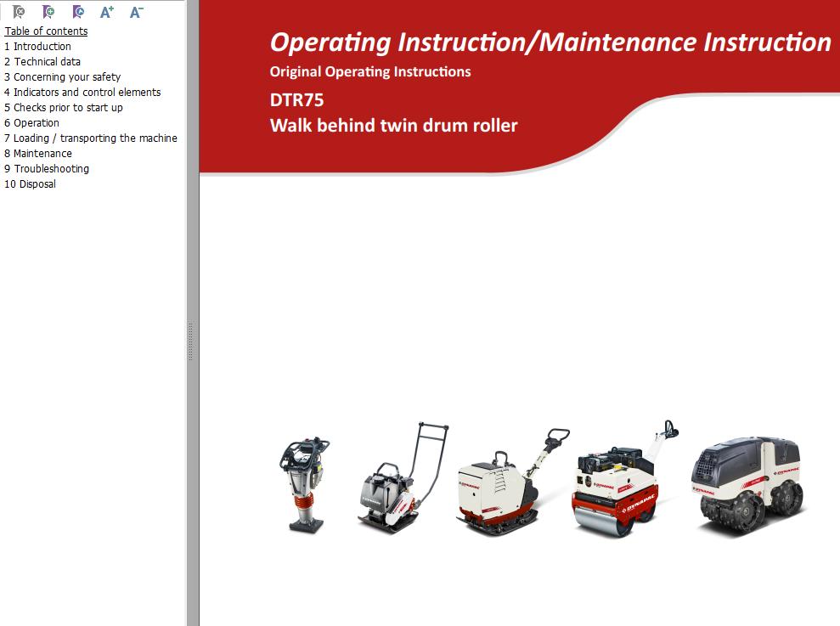The image size is (840, 626).
Task: Go to chapter 8 Maintenance
Action: [x=38, y=153]
